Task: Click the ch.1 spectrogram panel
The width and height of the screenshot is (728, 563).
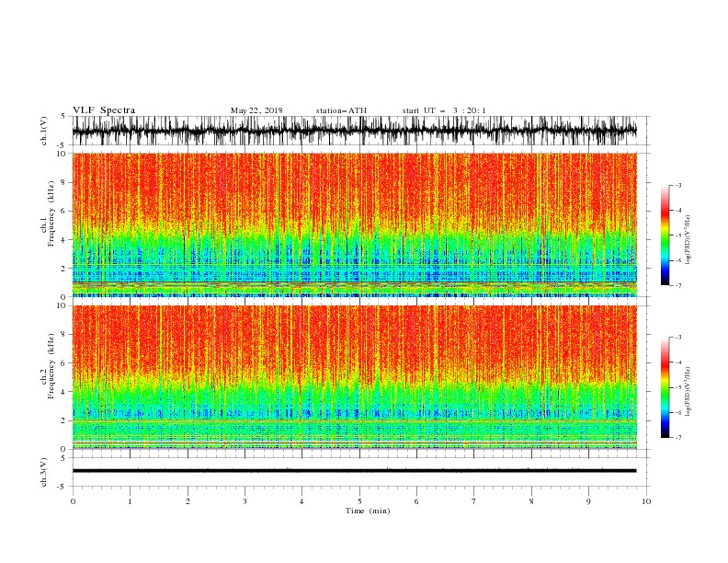Action: [354, 224]
